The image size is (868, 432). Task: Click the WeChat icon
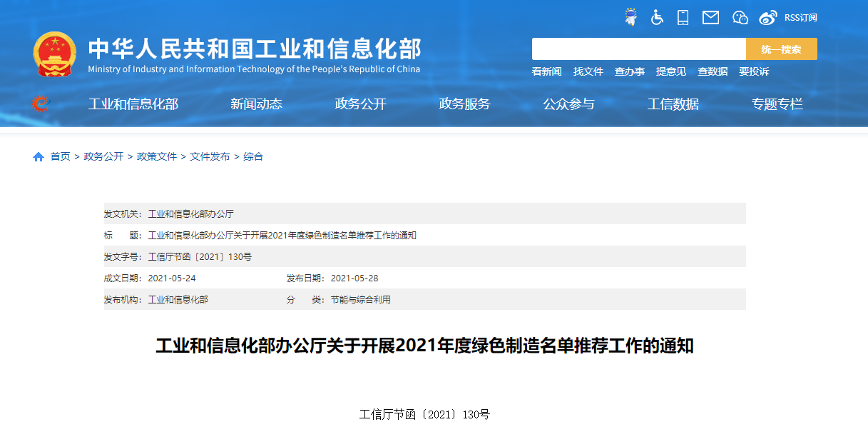point(740,17)
